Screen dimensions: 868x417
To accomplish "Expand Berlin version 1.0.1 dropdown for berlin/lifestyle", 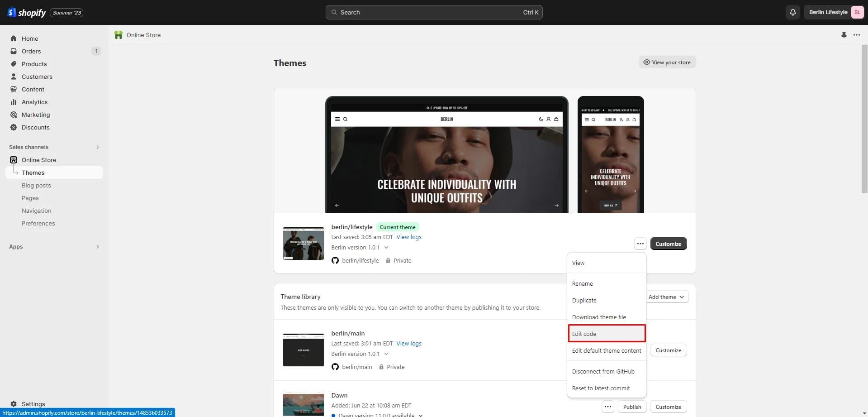I will tap(386, 248).
